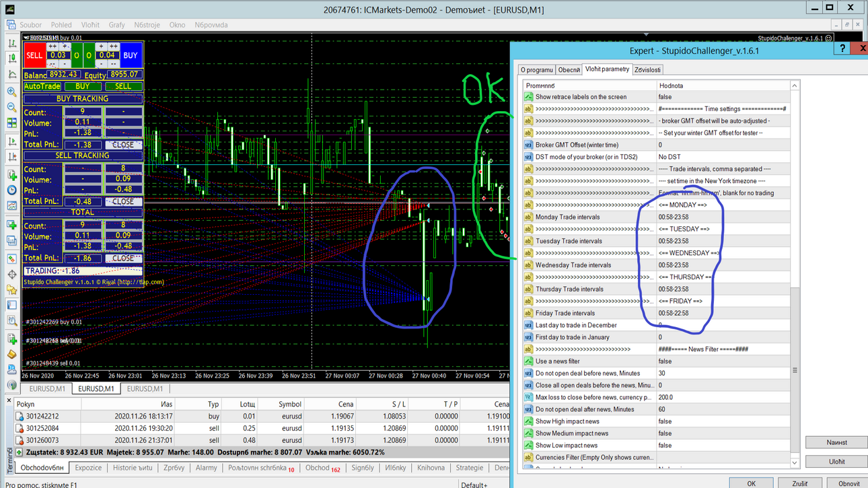Toggle the AutoTrade button on chart panel
Screen dimensions: 868x488
click(x=42, y=87)
